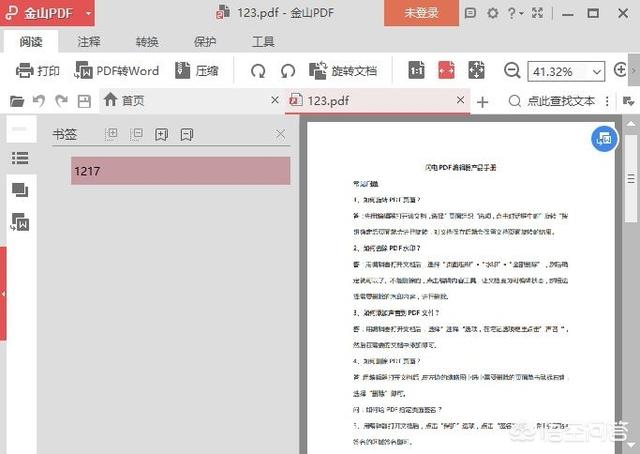Click the 未登录 login button
640x454 pixels.
(x=421, y=13)
